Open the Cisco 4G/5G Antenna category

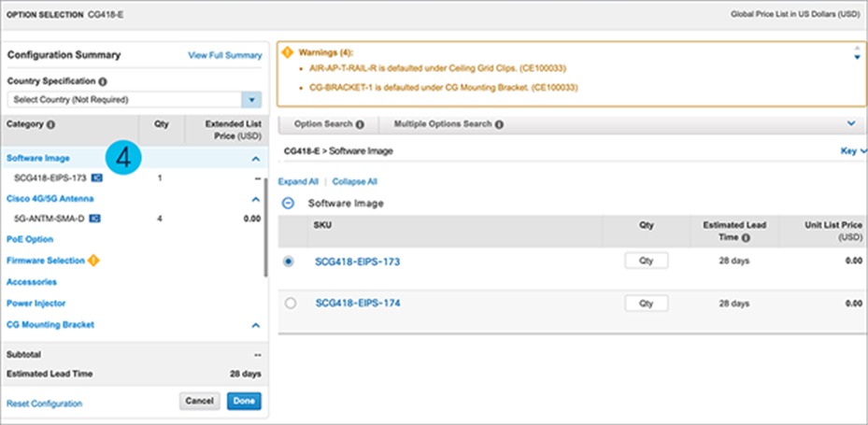coord(50,199)
